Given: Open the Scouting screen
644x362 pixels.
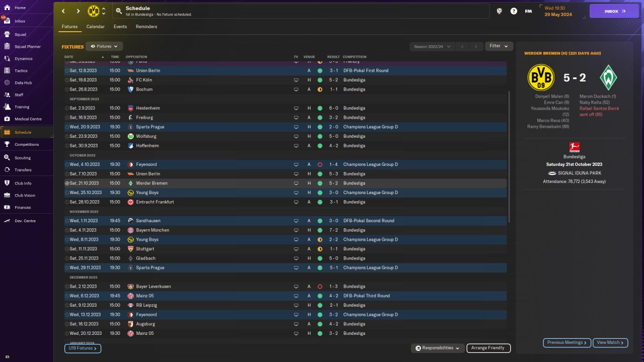Looking at the screenshot, I should coord(27,158).
